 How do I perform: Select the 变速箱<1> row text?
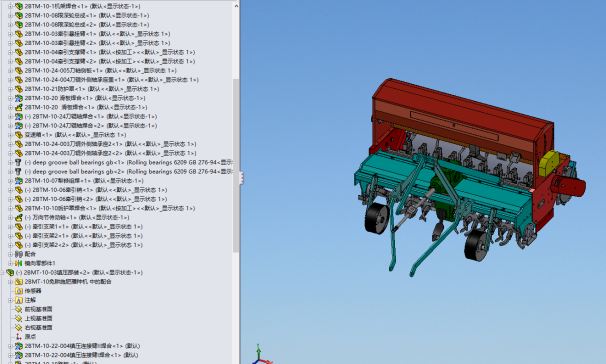point(75,135)
